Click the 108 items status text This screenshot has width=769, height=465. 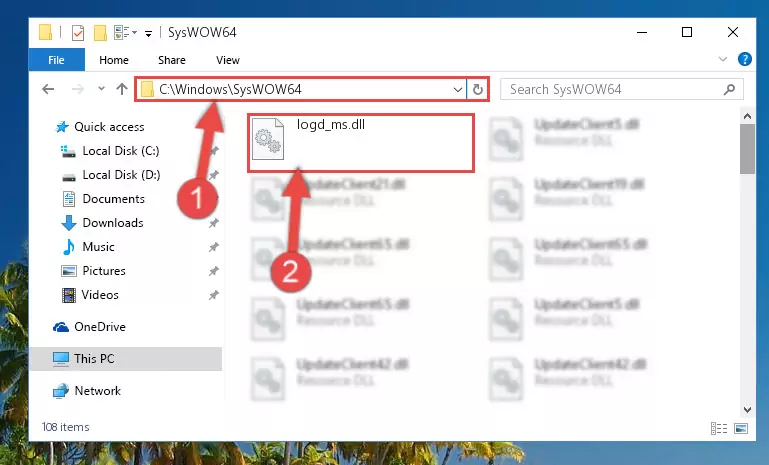coord(66,427)
